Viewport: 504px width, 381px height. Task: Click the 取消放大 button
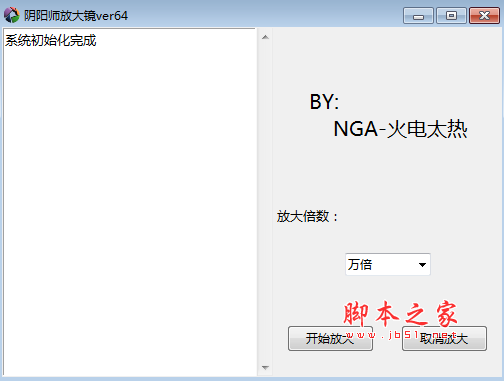click(x=444, y=338)
